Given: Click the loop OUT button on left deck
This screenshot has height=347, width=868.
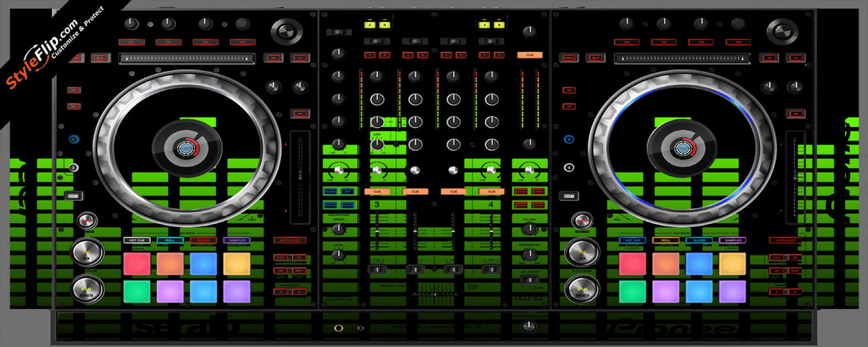Looking at the screenshot, I should [299, 271].
